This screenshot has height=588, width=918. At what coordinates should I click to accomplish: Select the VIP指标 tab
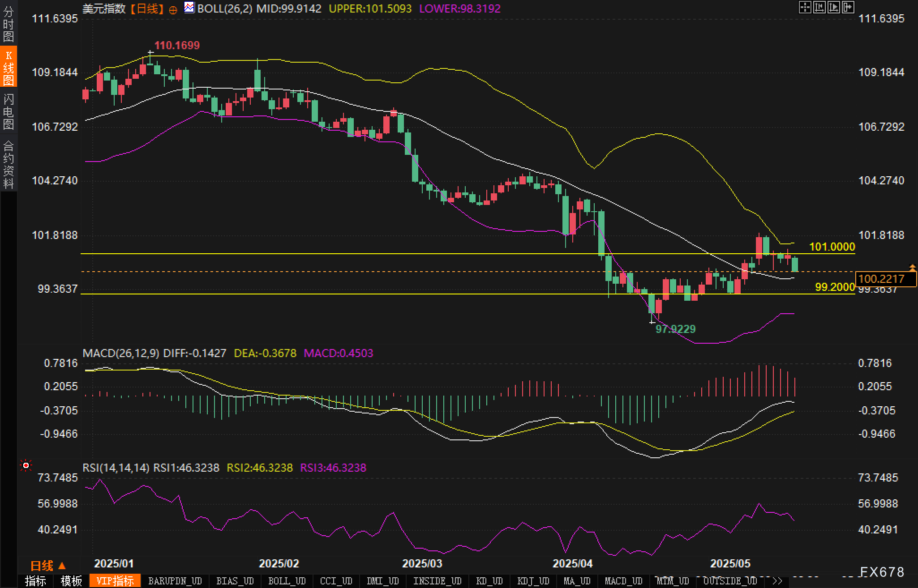(115, 581)
